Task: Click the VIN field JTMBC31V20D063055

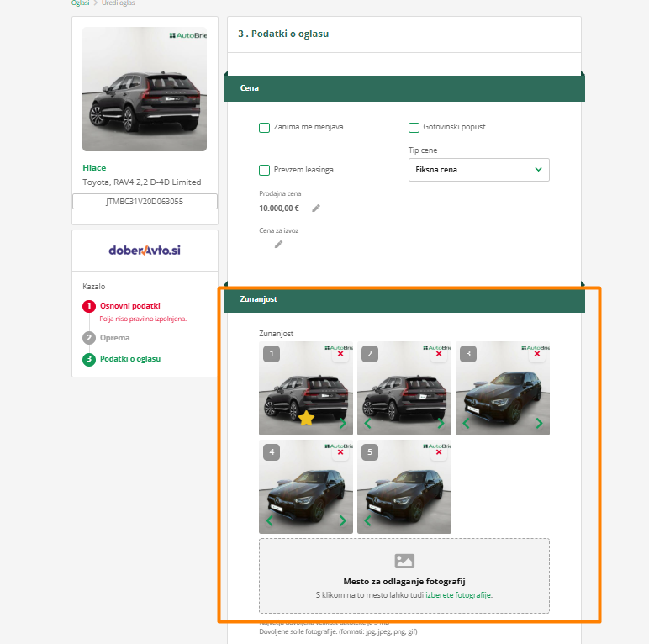Action: [145, 202]
